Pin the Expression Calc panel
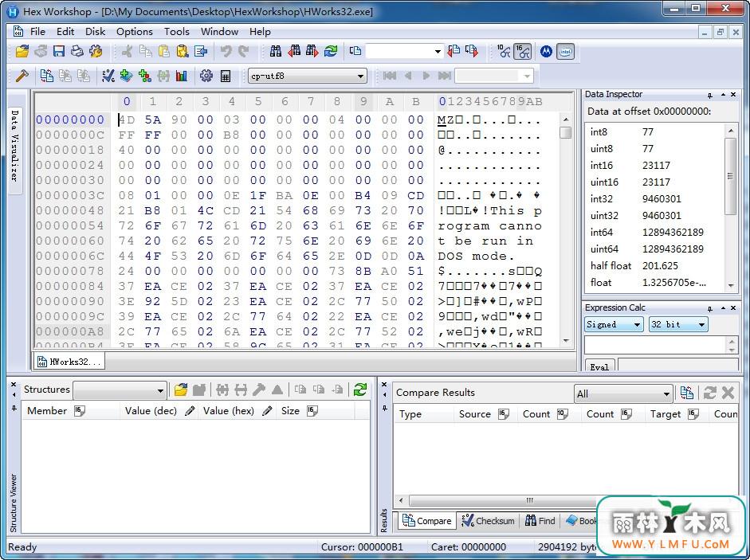 click(710, 308)
